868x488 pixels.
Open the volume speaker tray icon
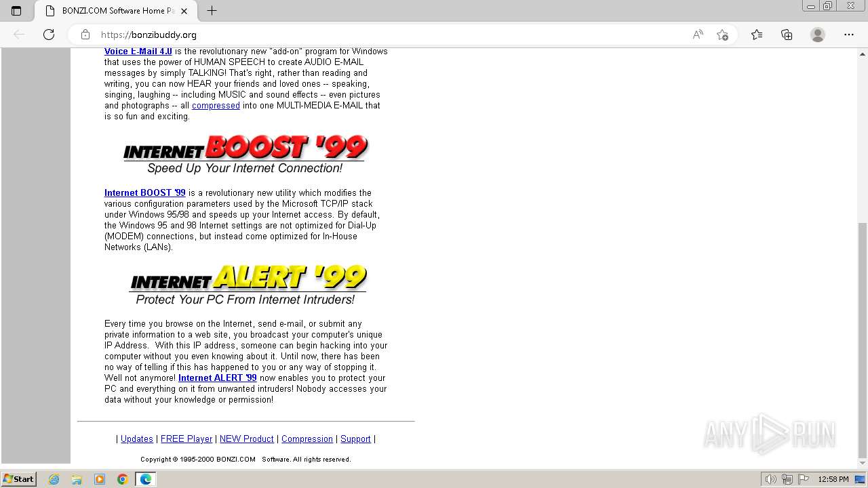coord(771,479)
